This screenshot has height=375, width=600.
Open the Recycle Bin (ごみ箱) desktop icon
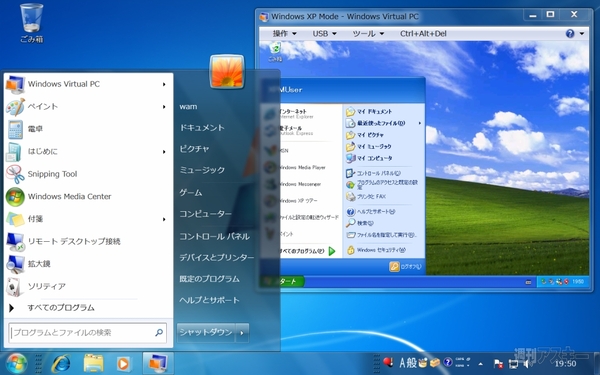pos(32,23)
